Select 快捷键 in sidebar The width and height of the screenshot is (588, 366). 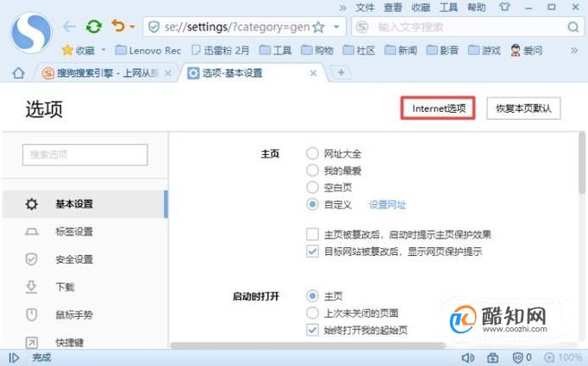85,342
